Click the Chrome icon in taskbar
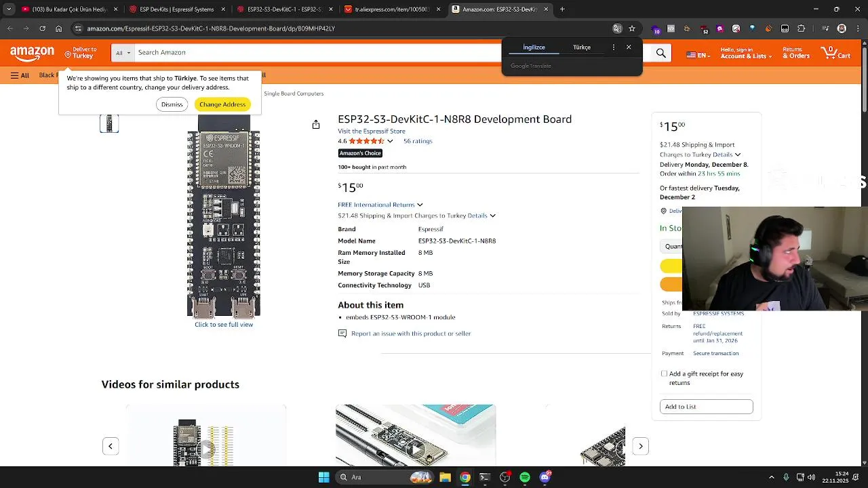868x488 pixels. tap(465, 477)
